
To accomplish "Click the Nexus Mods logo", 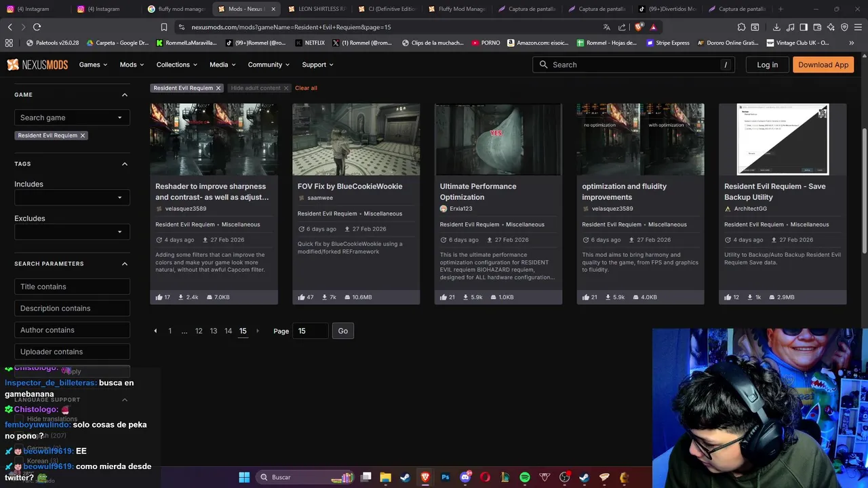I will pyautogui.click(x=37, y=64).
